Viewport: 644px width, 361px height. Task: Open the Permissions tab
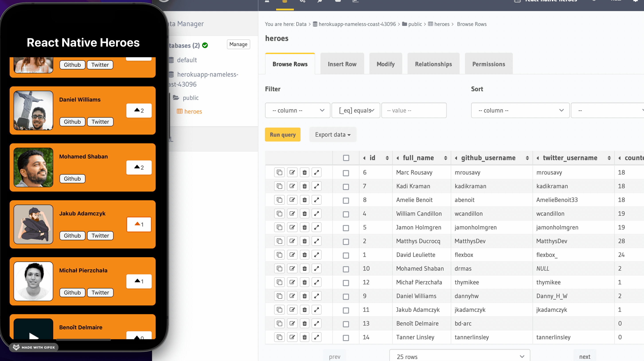(488, 64)
